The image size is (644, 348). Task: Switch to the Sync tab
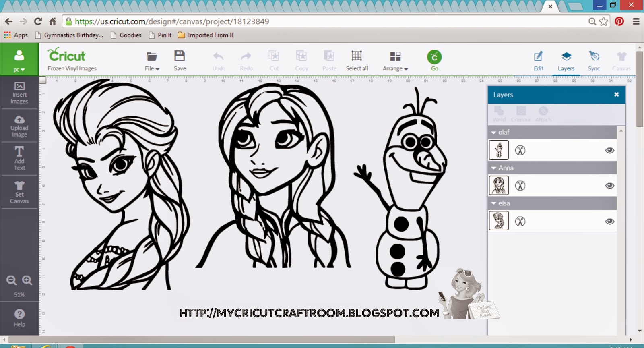(594, 61)
